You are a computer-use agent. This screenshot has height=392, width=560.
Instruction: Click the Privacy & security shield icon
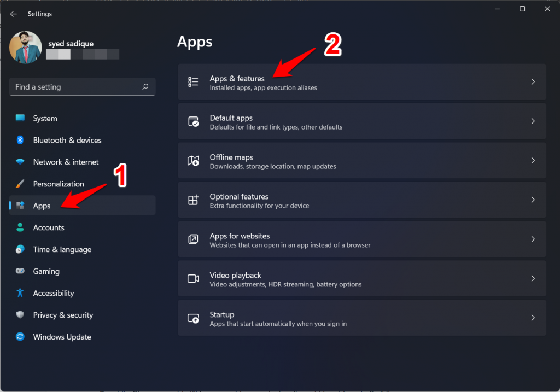(20, 315)
